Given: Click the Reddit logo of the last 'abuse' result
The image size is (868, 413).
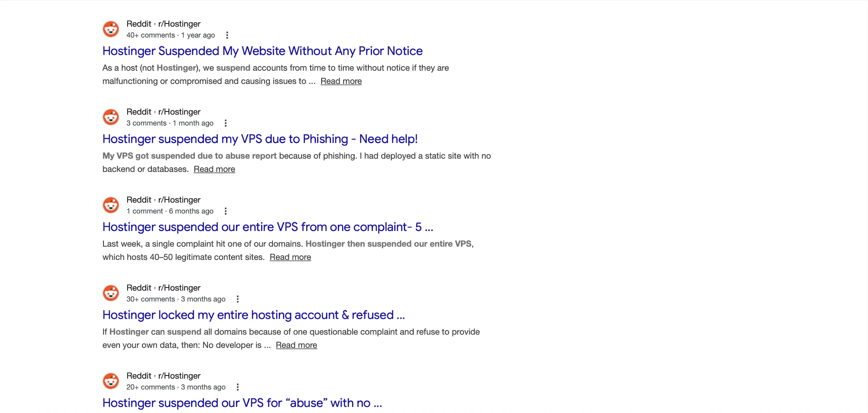Looking at the screenshot, I should 111,381.
